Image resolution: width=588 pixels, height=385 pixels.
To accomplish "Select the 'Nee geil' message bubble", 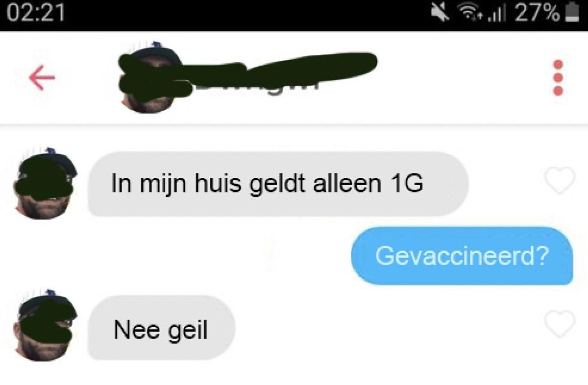I will [162, 327].
